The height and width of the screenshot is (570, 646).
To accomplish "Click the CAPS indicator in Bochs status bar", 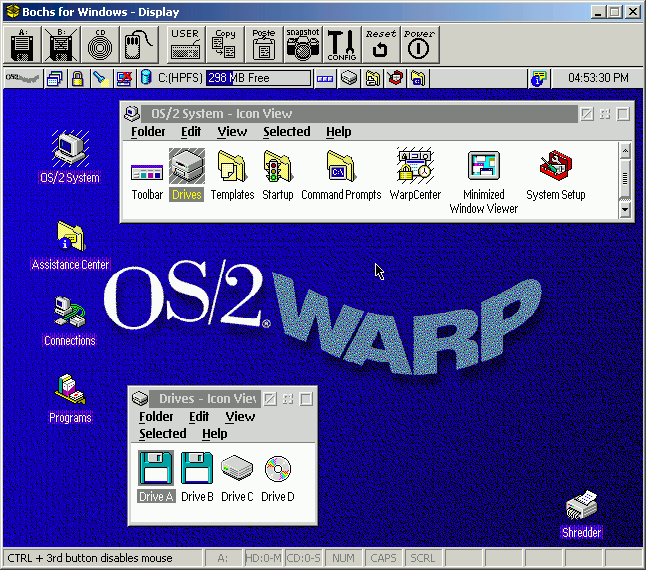I will point(383,558).
